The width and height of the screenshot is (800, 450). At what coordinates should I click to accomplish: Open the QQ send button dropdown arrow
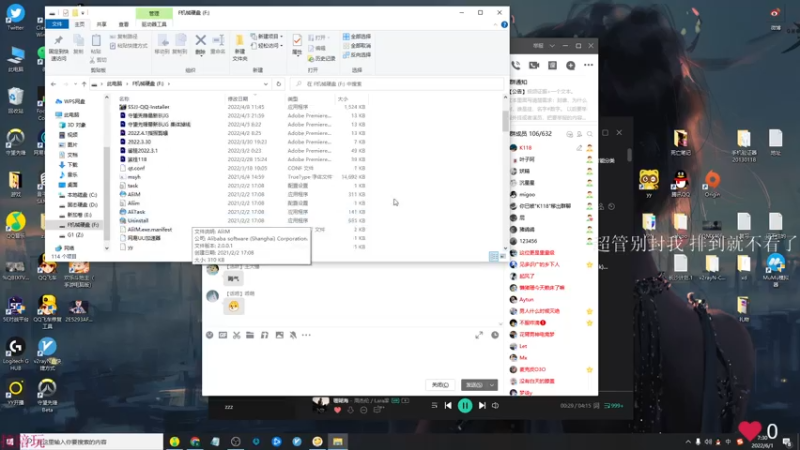pyautogui.click(x=492, y=385)
